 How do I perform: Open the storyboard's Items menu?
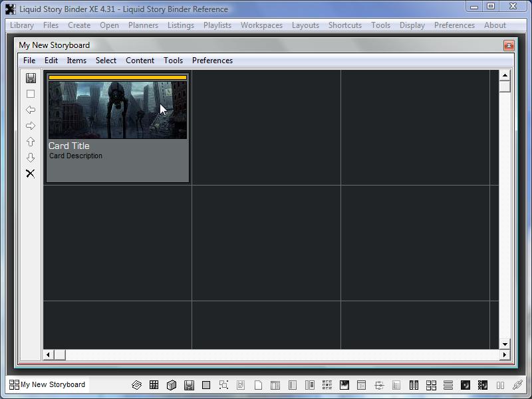pos(76,61)
